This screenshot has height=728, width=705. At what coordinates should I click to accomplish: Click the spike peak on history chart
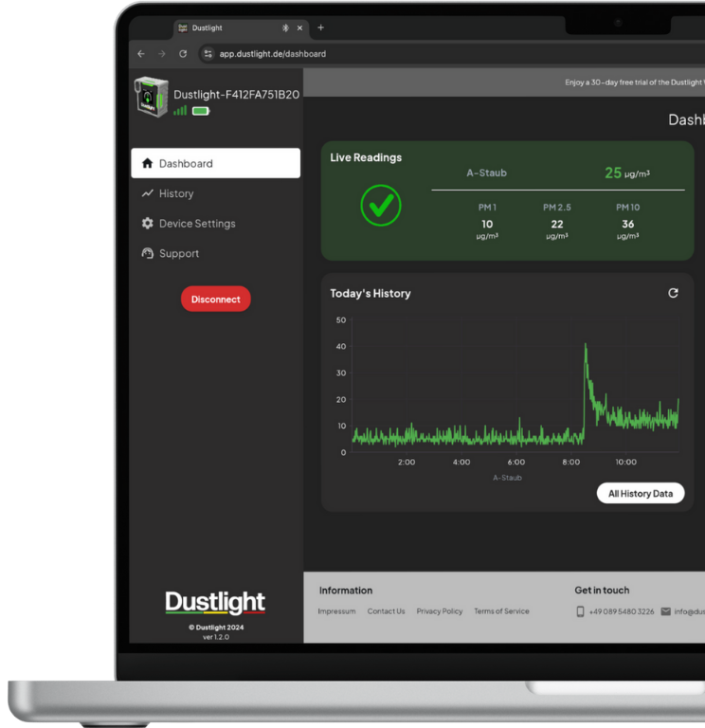point(586,344)
